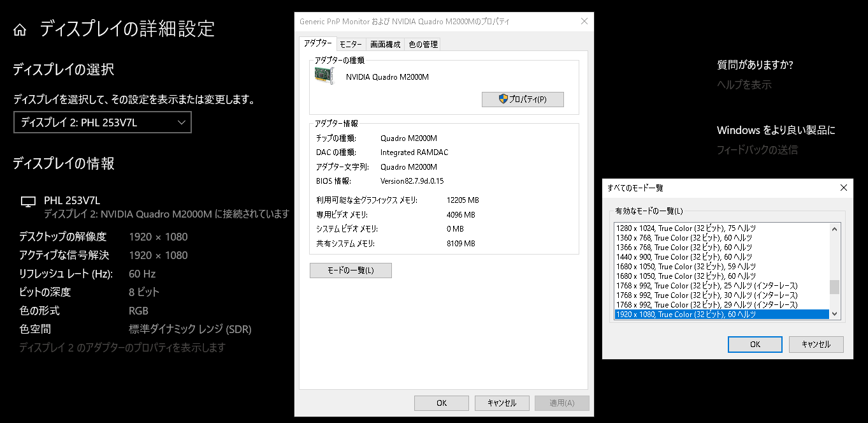The height and width of the screenshot is (423, 868).
Task: Select 1768 x 992, 25 ヘルツ interlace mode
Action: [x=721, y=285]
